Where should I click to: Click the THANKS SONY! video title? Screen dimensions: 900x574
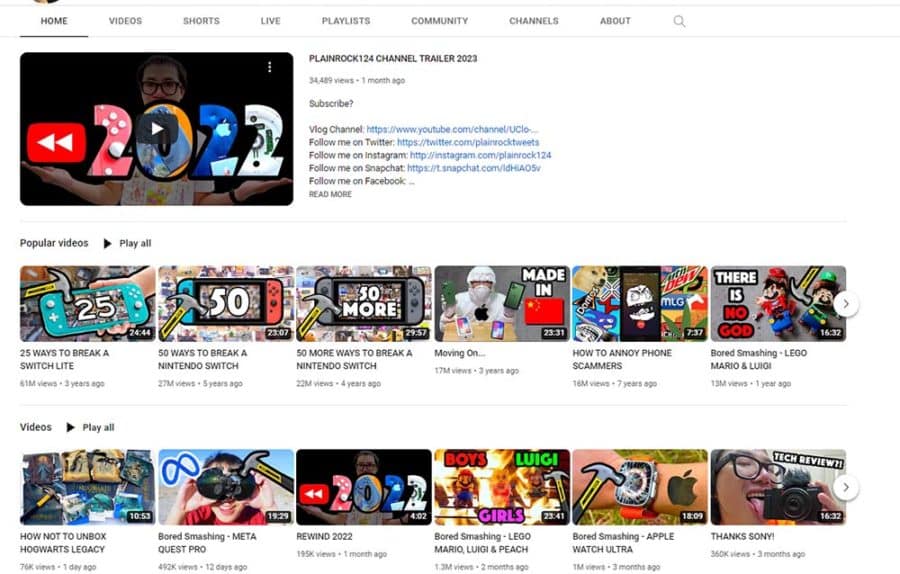742,537
